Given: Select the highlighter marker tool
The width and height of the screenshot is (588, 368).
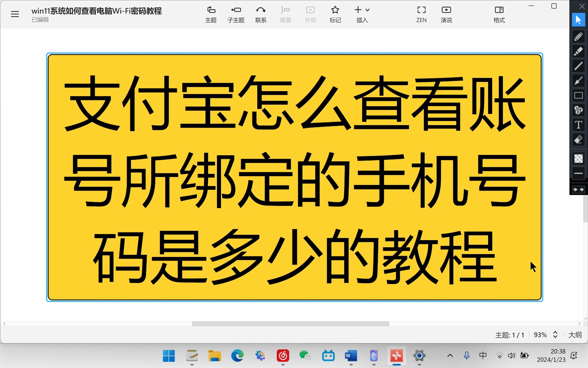Looking at the screenshot, I should click(578, 51).
